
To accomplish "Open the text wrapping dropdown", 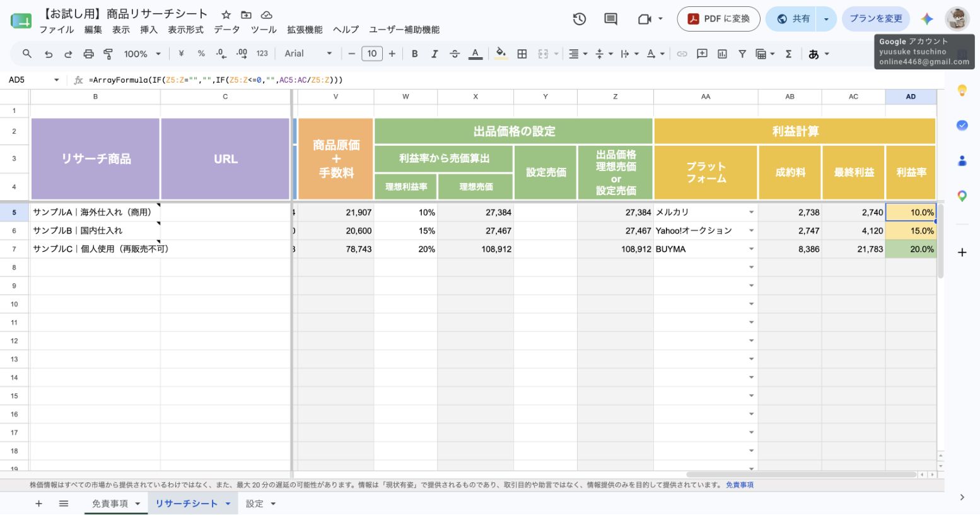I will [x=629, y=54].
